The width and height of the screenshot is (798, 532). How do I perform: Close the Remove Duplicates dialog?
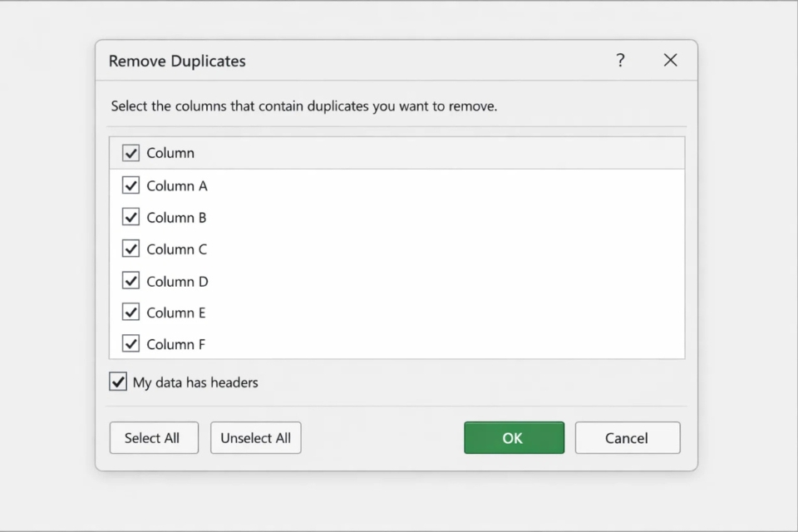tap(670, 60)
